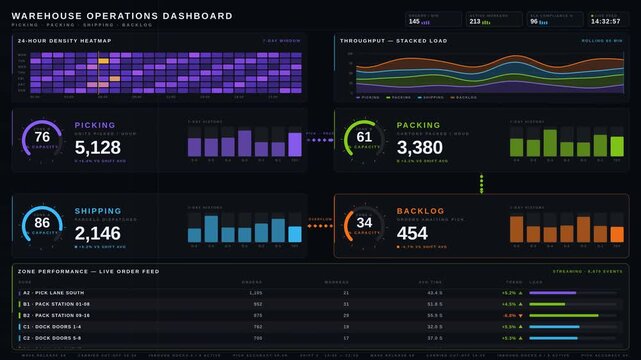Image resolution: width=641 pixels, height=360 pixels.
Task: Click green up trend arrow for A2 Pick Lane South
Action: 520,293
